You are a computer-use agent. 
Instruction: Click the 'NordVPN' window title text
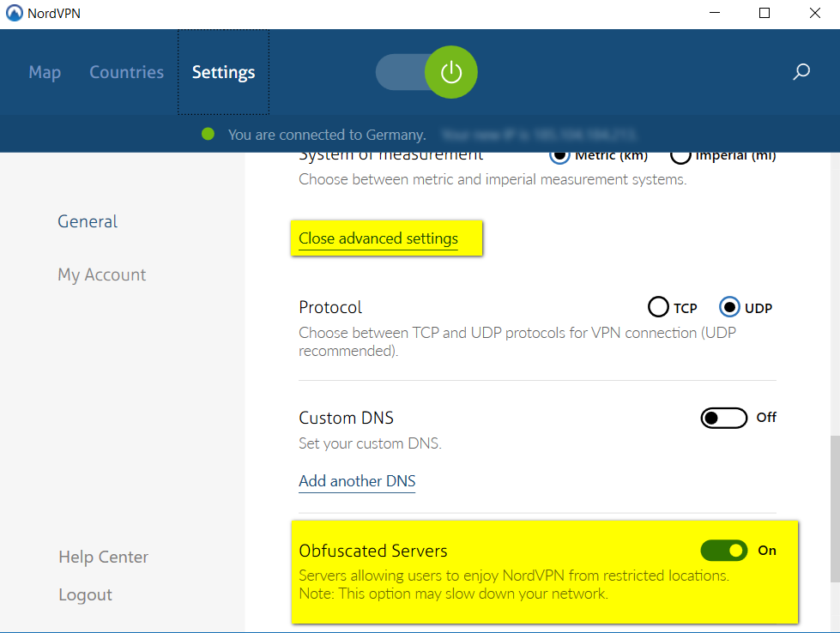pyautogui.click(x=53, y=14)
